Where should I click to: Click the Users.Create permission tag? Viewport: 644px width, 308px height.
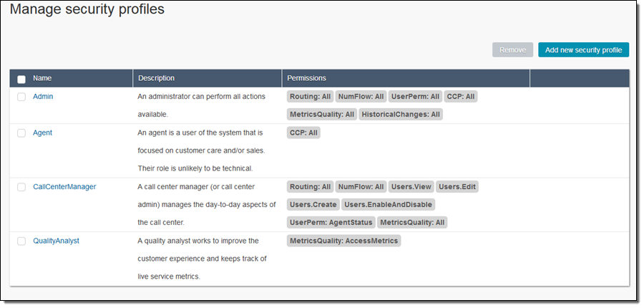click(312, 205)
